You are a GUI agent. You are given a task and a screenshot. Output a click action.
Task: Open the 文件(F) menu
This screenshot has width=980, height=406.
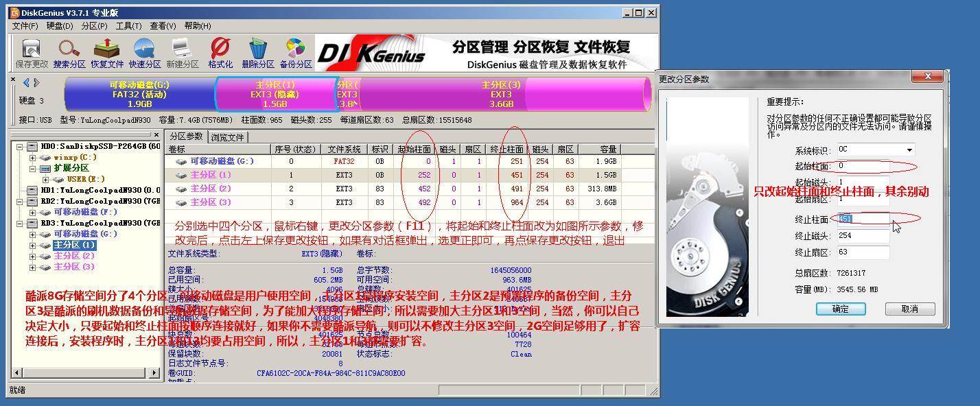click(25, 26)
